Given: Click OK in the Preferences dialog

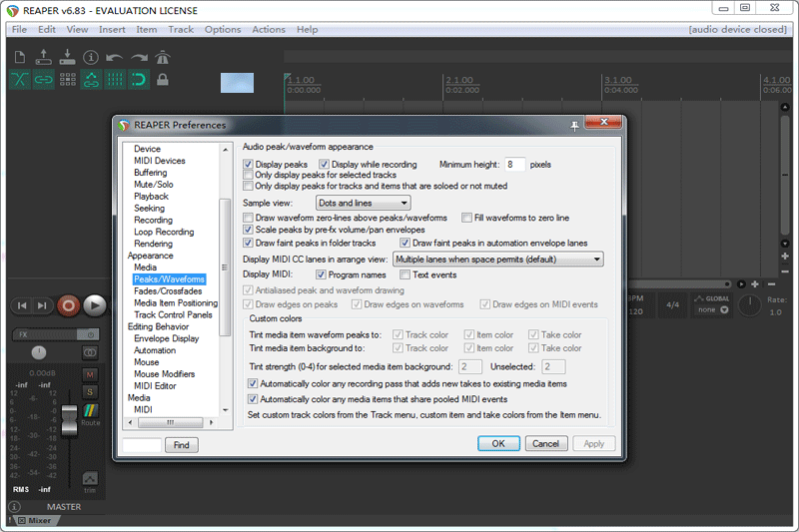Looking at the screenshot, I should [x=497, y=443].
